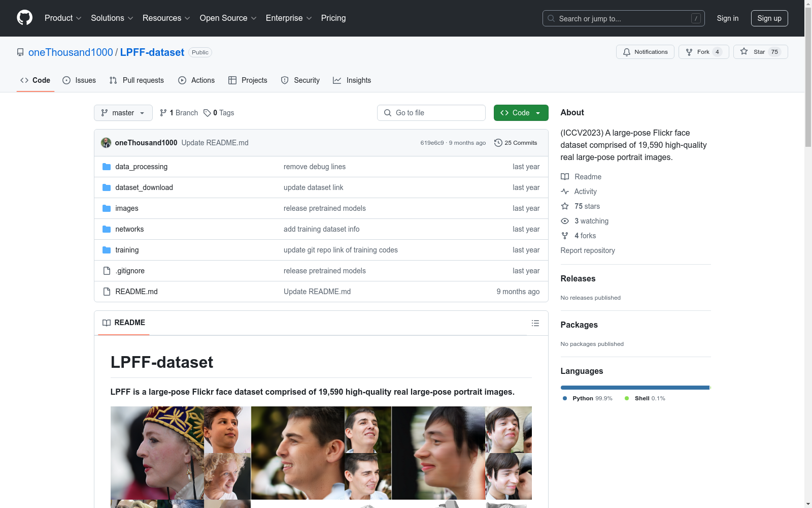Switch to the Issues tab

click(79, 80)
